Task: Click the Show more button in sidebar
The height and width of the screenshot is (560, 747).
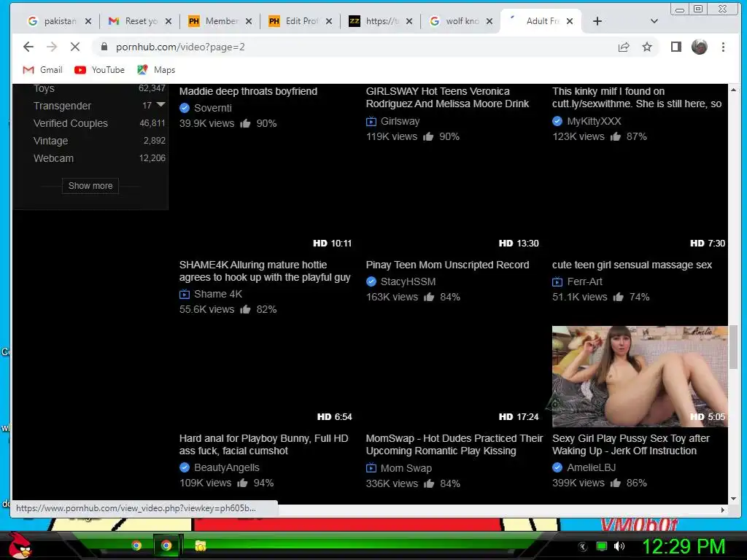Action: [x=90, y=186]
